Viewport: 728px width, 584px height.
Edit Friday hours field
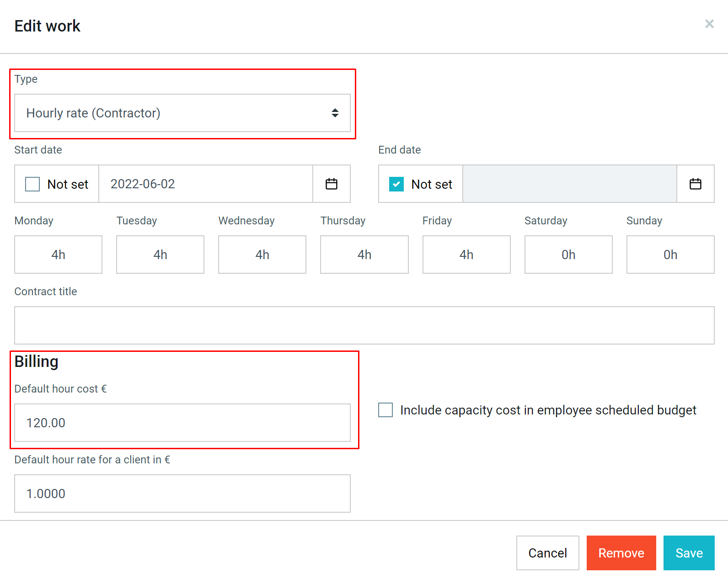[466, 255]
